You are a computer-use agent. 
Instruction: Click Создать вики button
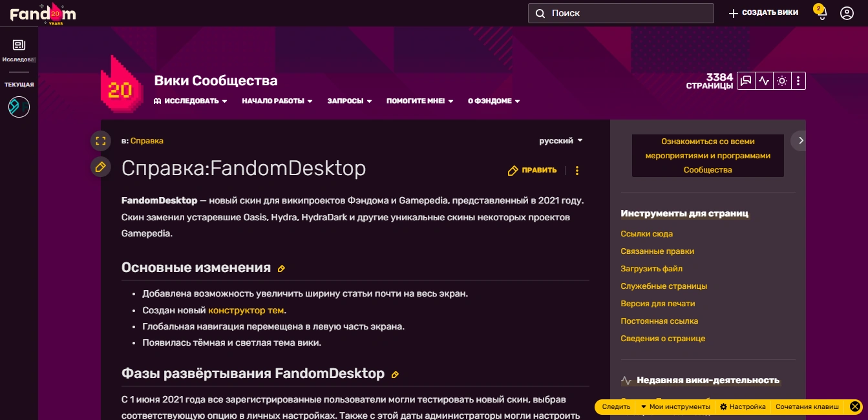tap(763, 13)
